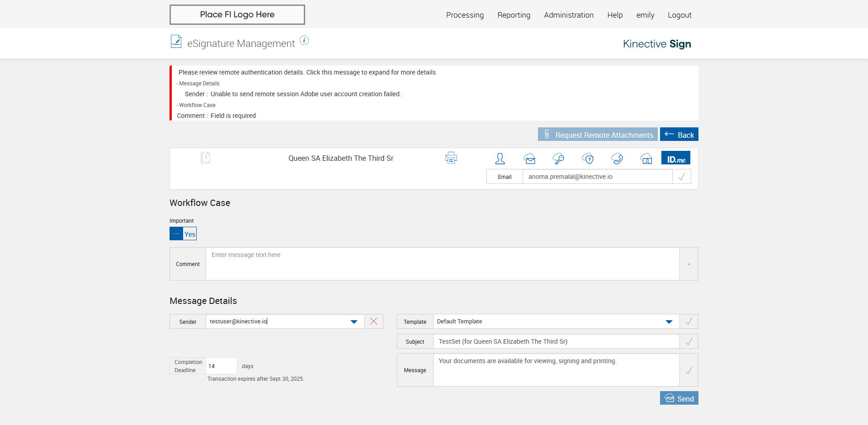Image resolution: width=868 pixels, height=425 pixels.
Task: Click the printer icon for the signer
Action: coord(451,158)
